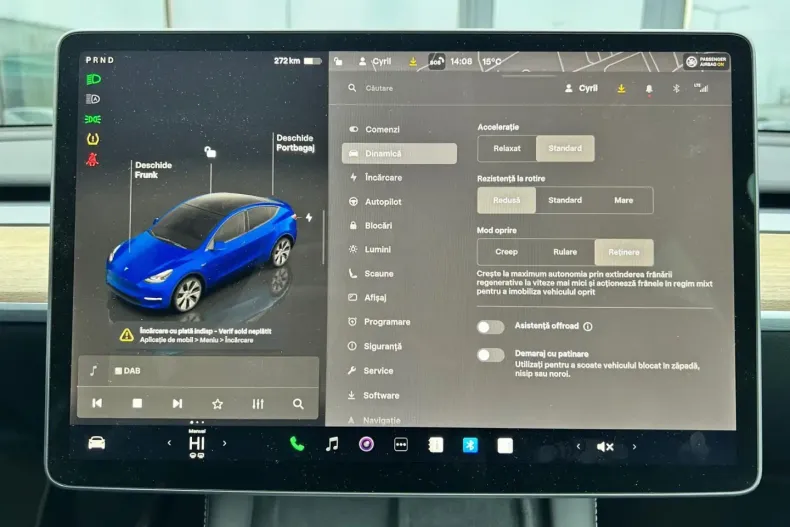The image size is (790, 527).
Task: Skip to next track
Action: tap(177, 404)
